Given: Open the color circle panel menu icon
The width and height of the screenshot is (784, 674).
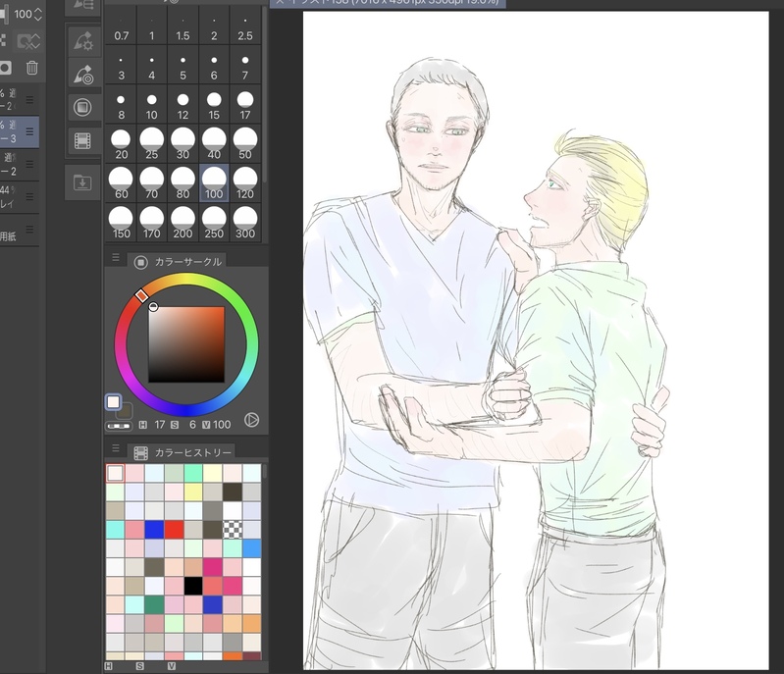Looking at the screenshot, I should click(116, 257).
